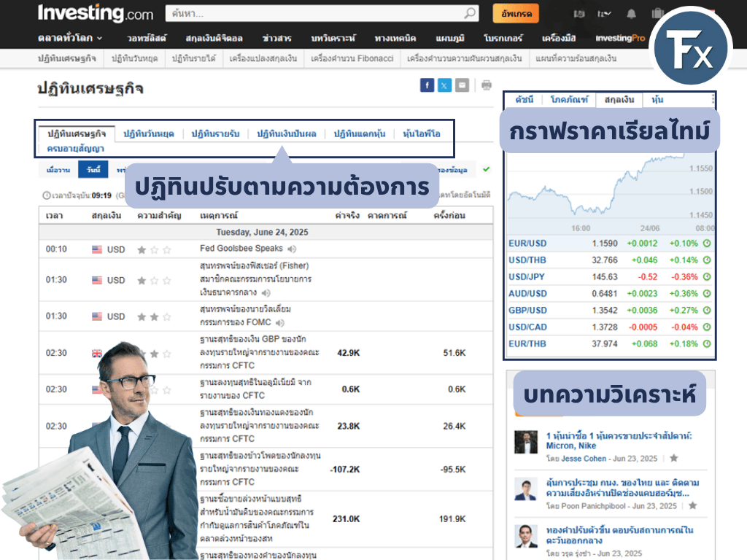Open the notifications bell icon
This screenshot has width=747, height=560.
click(x=631, y=13)
